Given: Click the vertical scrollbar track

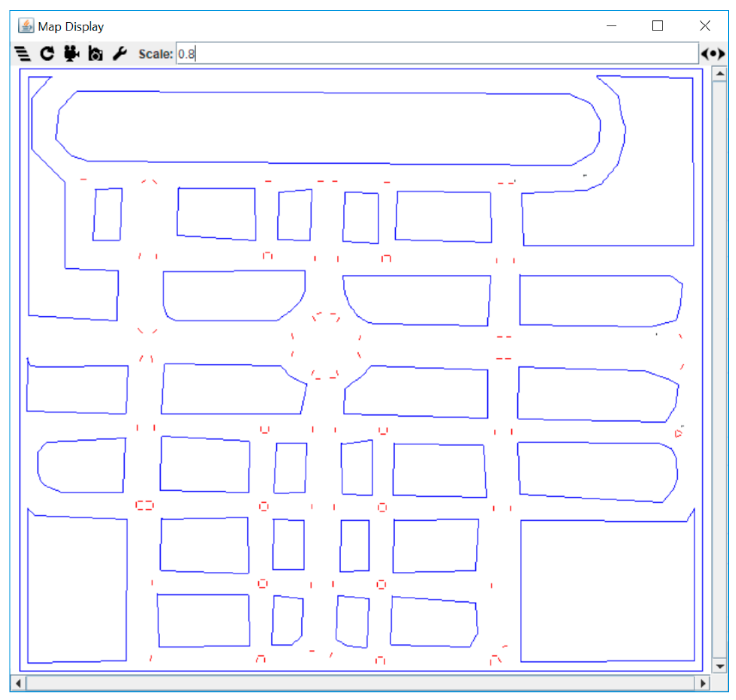Looking at the screenshot, I should (x=720, y=369).
